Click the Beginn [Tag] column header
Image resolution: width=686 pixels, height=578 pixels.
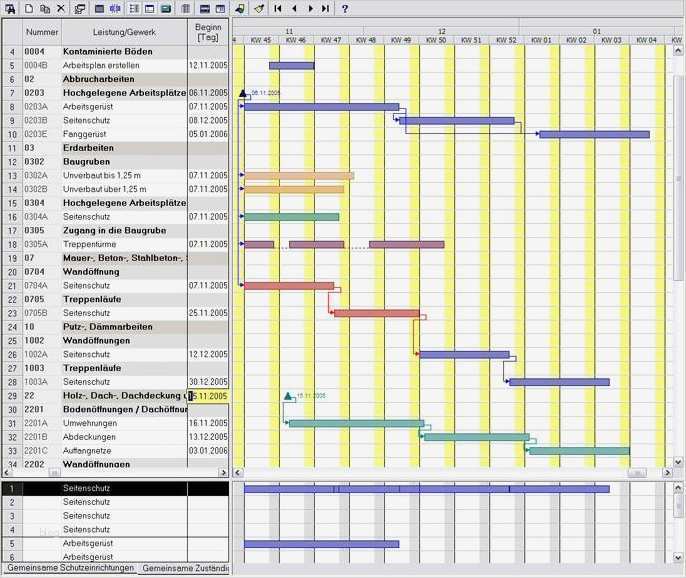208,32
